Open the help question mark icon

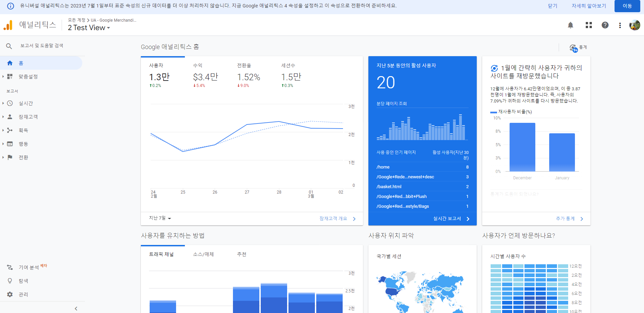click(605, 25)
